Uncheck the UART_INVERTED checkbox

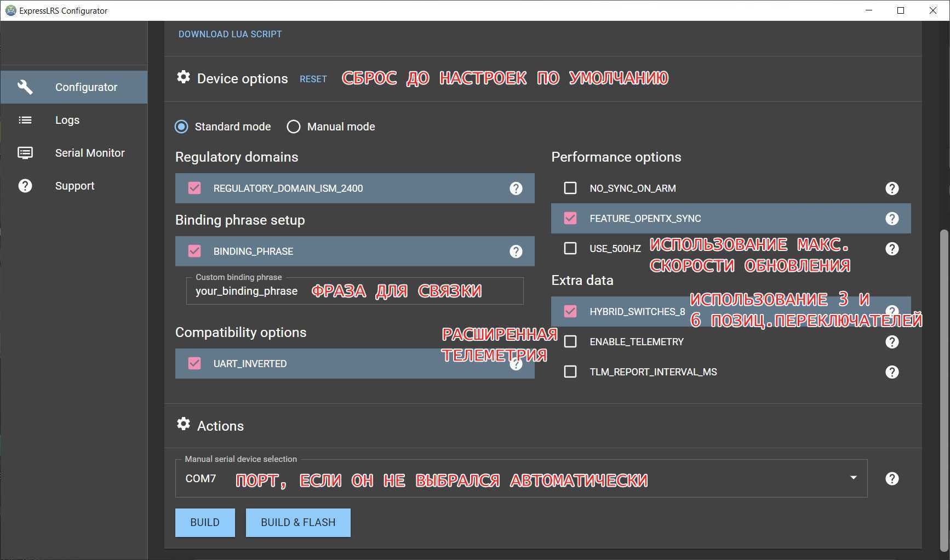(x=194, y=363)
